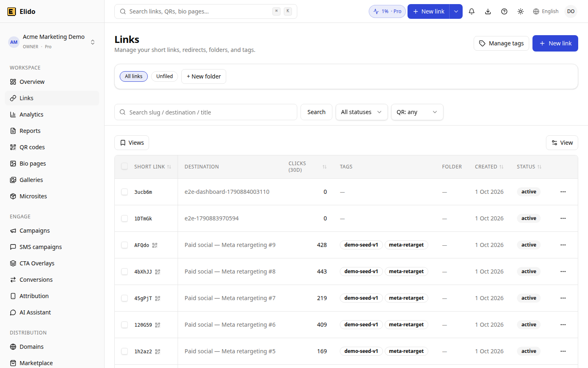Select the Unfiled filter tab
The width and height of the screenshot is (588, 368).
pos(165,76)
